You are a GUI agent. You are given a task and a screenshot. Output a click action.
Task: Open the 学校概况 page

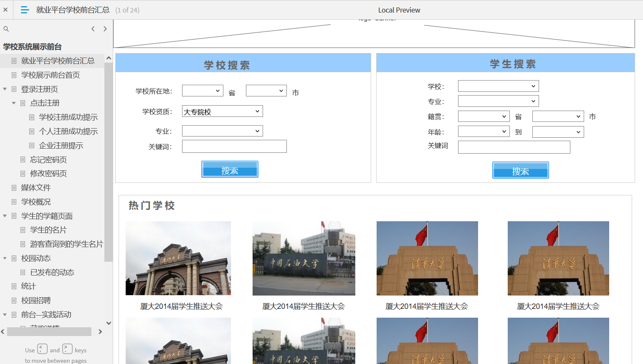(x=36, y=202)
